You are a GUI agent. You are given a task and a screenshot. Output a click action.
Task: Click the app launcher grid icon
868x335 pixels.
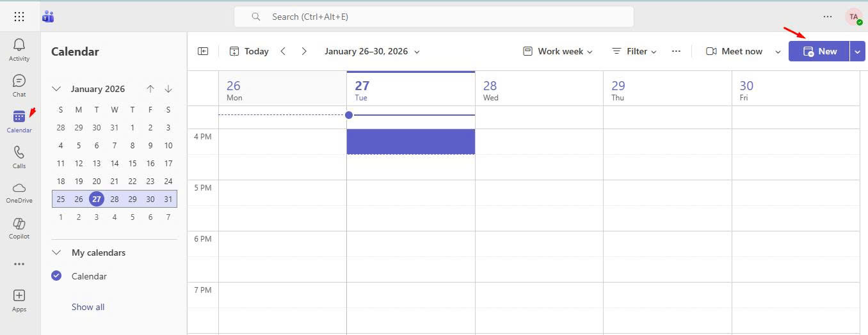19,17
